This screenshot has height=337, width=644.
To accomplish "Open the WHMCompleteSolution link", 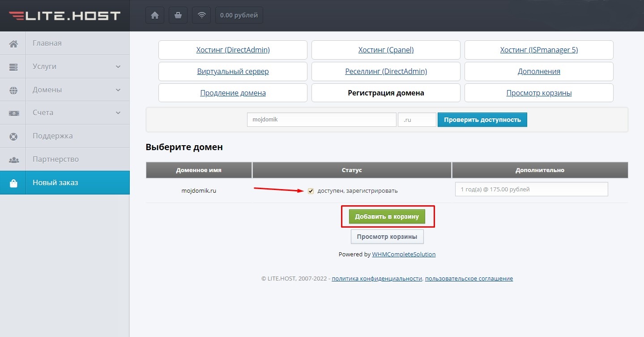I will [x=404, y=254].
